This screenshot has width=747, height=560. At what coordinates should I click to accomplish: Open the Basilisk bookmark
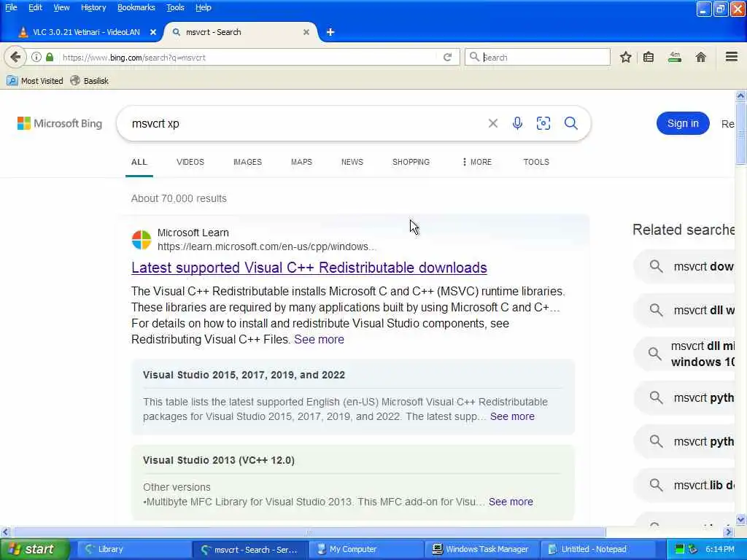(x=89, y=81)
